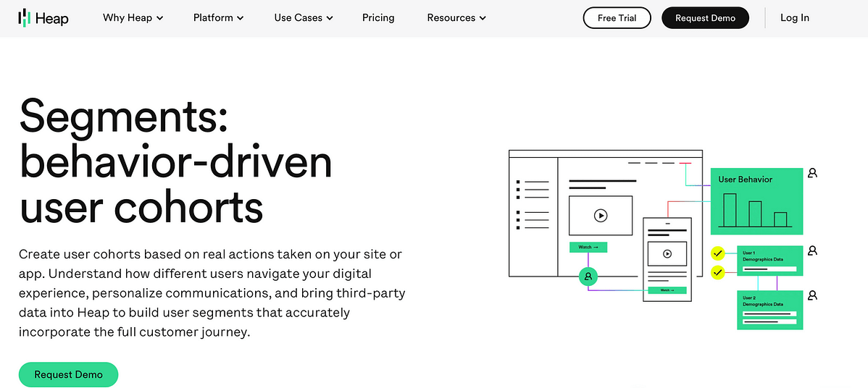Open the Platform dropdown menu
Viewport: 868px width, 388px height.
point(218,18)
